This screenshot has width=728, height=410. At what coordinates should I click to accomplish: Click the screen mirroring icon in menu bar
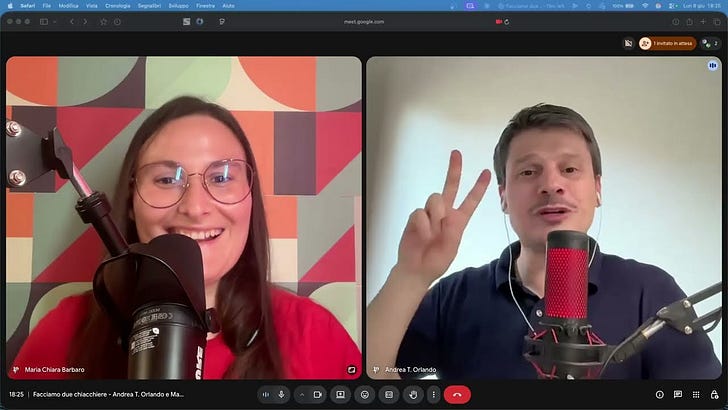tap(470, 6)
